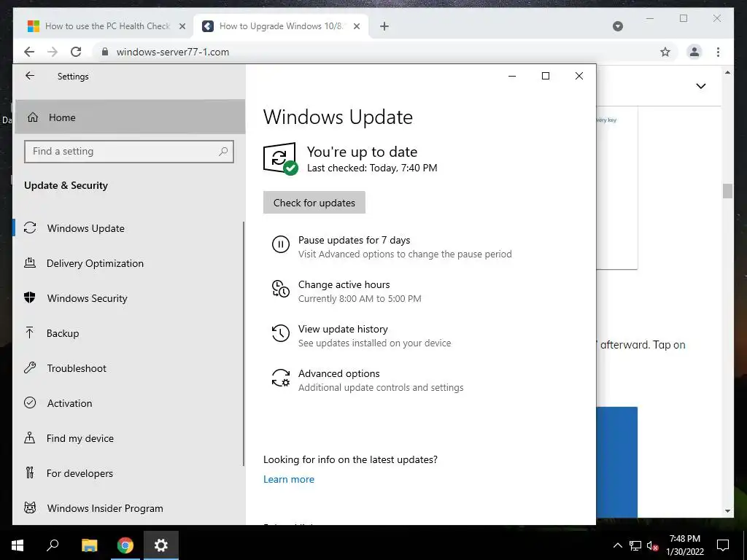
Task: Click the Chrome forward button
Action: 53,52
